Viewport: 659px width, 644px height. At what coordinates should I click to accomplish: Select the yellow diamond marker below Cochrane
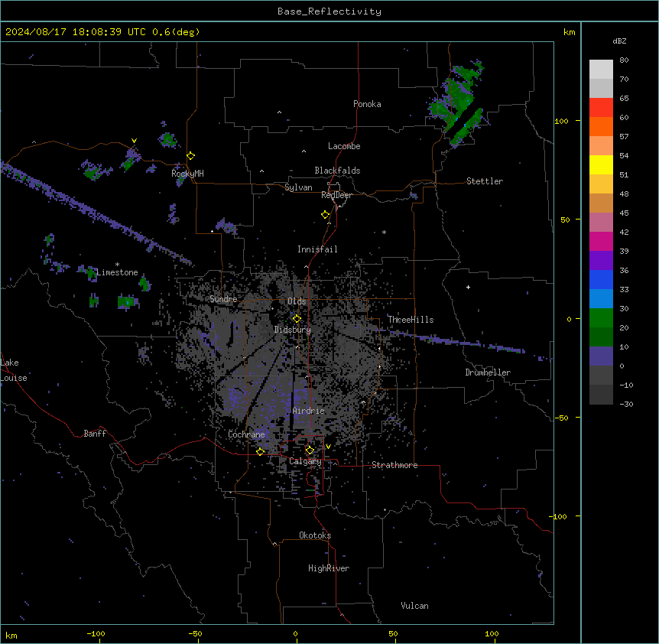260,452
